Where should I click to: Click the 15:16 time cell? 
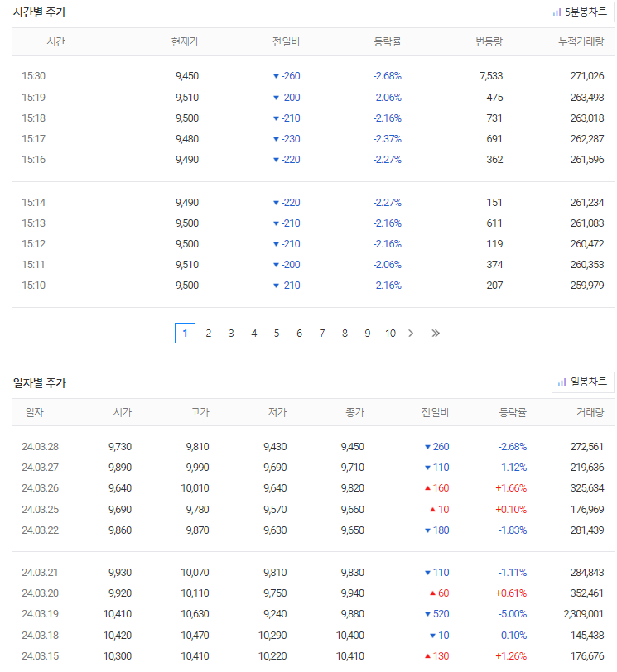coord(33,160)
